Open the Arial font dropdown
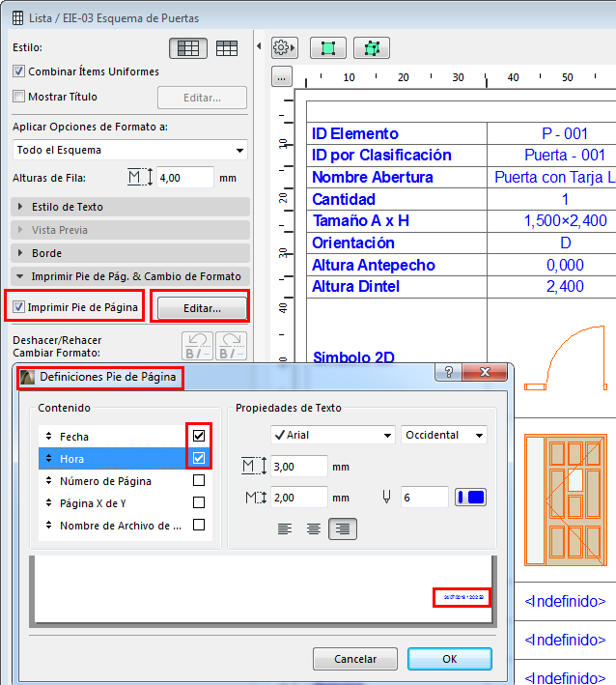The image size is (616, 685). [333, 435]
